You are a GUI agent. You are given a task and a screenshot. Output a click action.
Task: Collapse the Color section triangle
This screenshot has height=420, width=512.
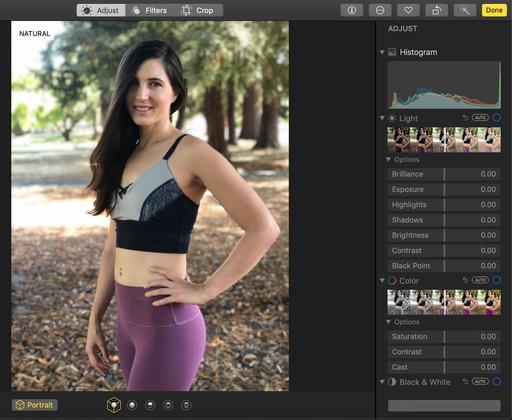coord(382,281)
